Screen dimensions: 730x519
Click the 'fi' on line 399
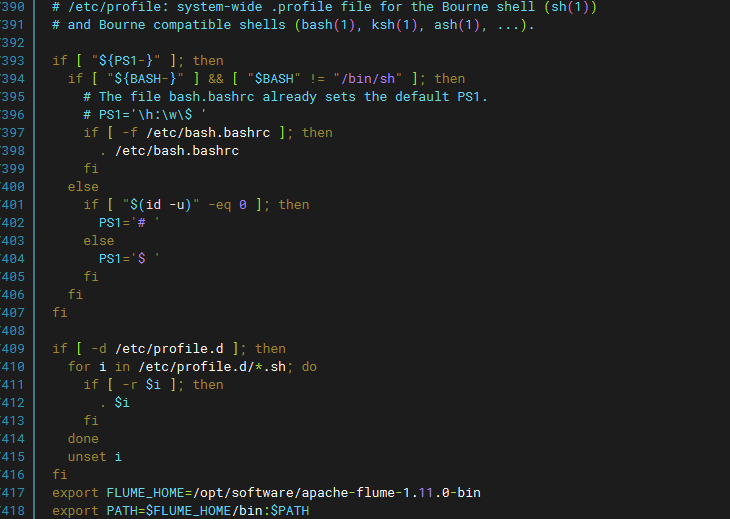(x=91, y=169)
